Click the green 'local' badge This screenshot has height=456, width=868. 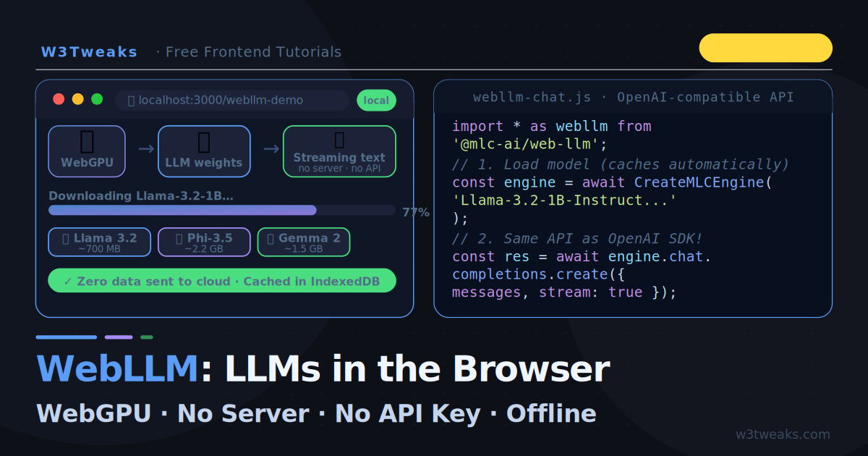point(376,101)
